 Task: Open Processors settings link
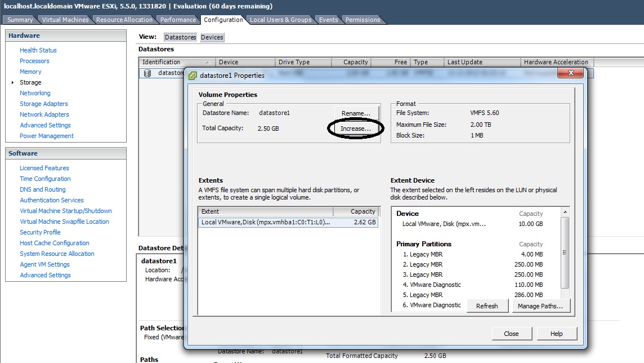tap(34, 61)
